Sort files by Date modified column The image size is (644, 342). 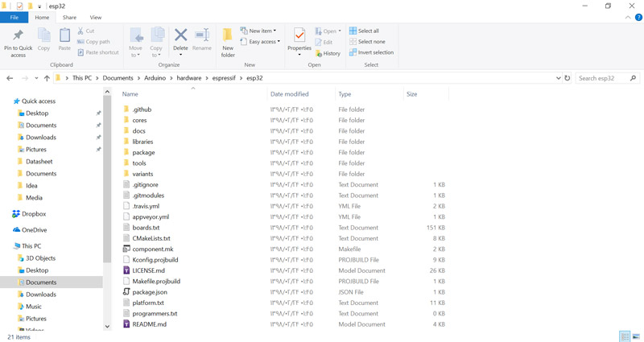[290, 94]
